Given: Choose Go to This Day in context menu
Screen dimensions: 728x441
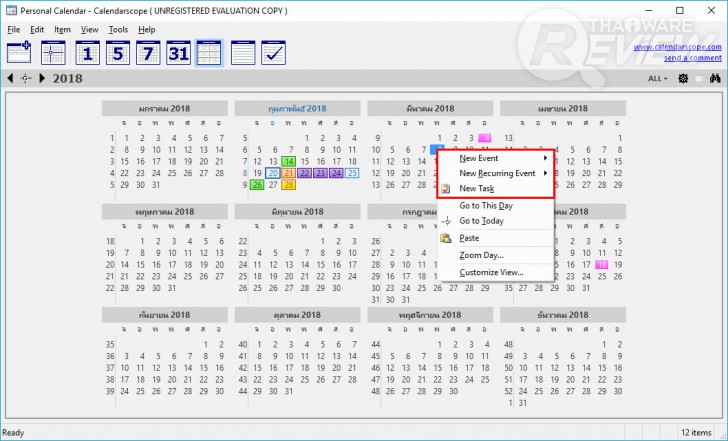Looking at the screenshot, I should tap(495, 206).
